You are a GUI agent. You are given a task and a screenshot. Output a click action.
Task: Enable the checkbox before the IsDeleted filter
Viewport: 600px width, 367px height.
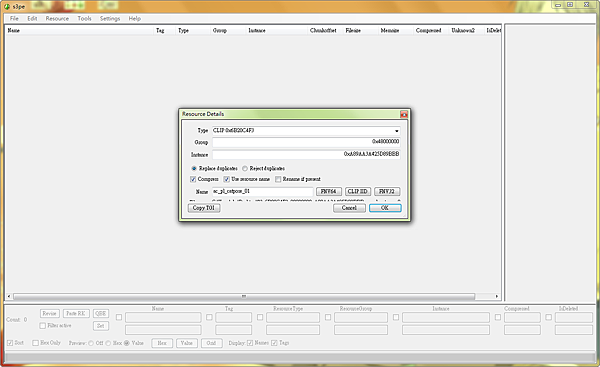[x=549, y=317]
